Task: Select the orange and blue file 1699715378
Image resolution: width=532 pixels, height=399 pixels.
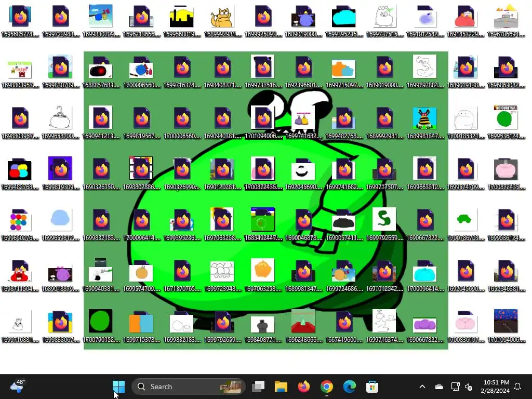Action: (141, 326)
